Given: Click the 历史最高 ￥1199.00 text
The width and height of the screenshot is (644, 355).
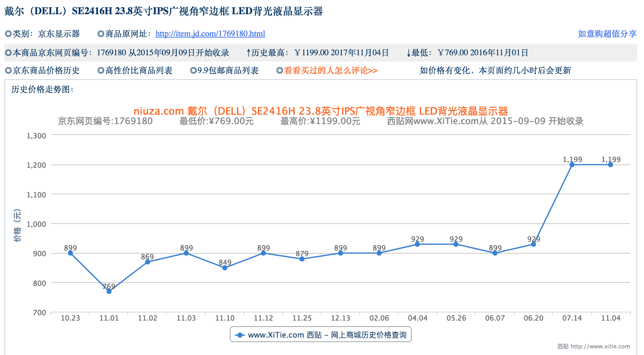Looking at the screenshot, I should coord(288,52).
